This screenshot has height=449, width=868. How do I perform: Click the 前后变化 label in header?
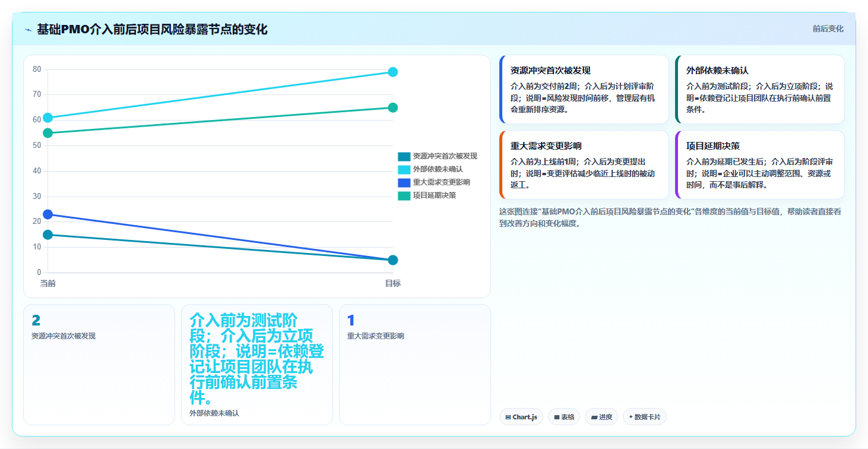pos(828,29)
